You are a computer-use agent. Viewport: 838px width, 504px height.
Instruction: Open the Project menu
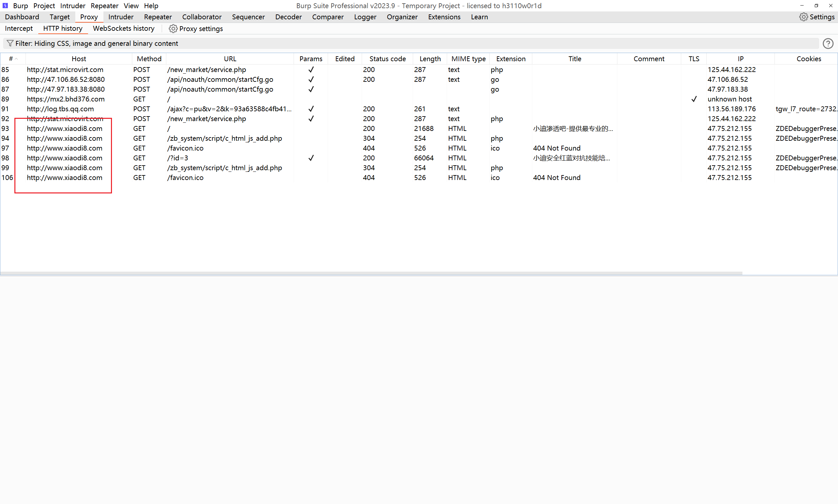tap(44, 6)
